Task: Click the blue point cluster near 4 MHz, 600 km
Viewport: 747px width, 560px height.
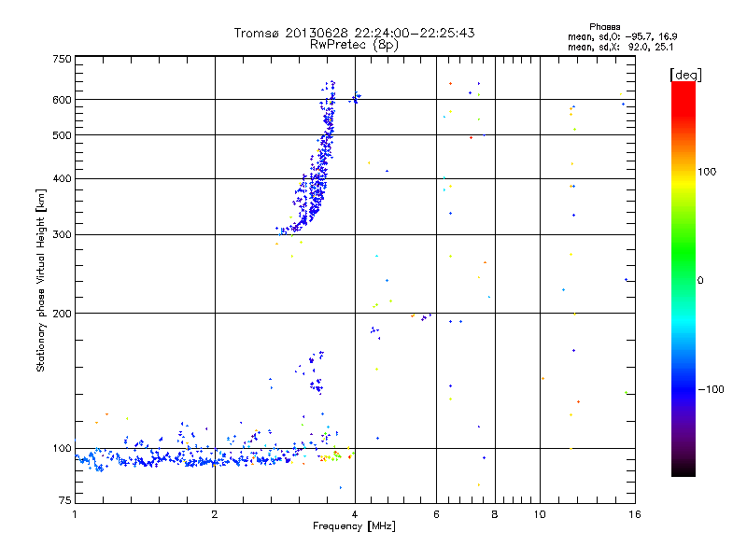Action: click(x=355, y=98)
